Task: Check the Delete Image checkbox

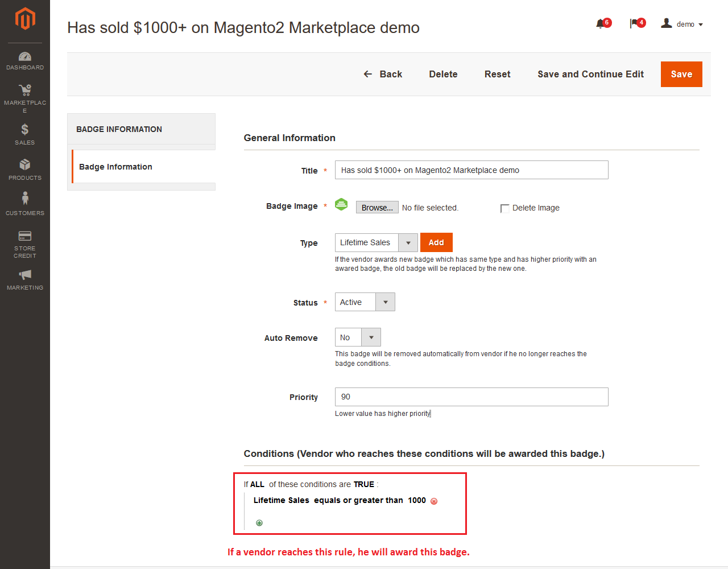Action: 504,208
